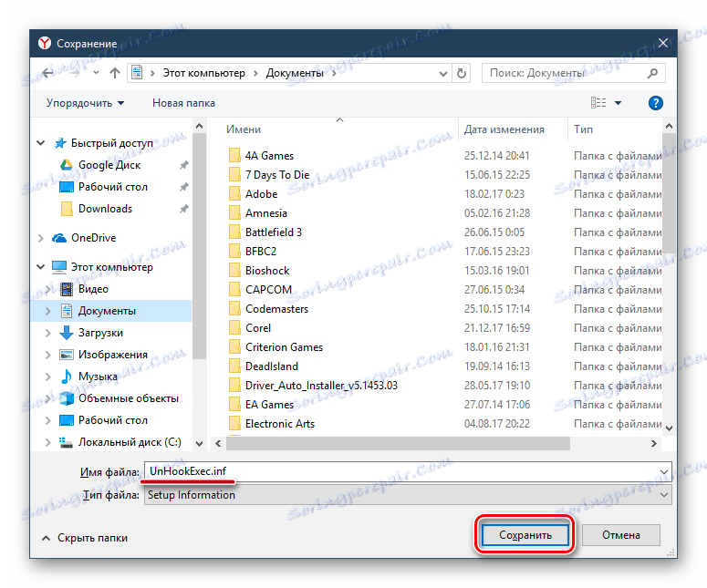Sort by Имени column header
Viewport: 707px width, 588px height.
click(x=244, y=129)
